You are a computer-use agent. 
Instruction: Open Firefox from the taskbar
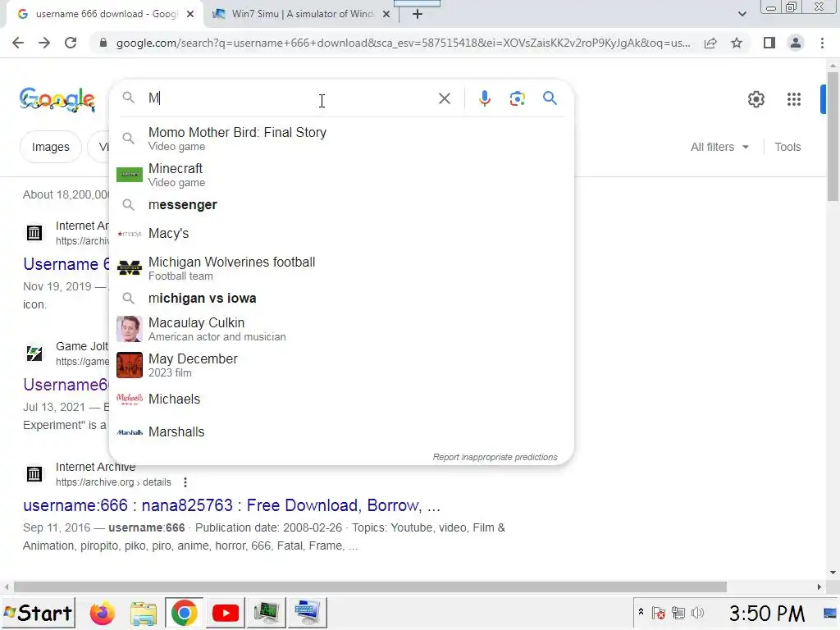coord(103,613)
